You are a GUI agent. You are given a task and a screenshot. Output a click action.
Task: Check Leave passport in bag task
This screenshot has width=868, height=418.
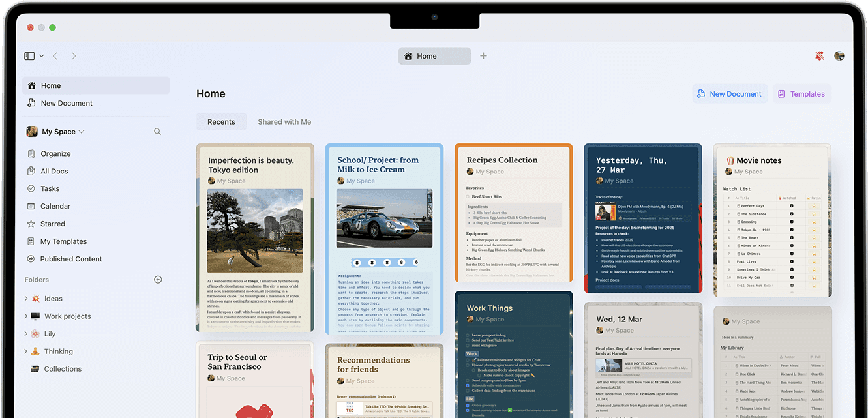(468, 335)
